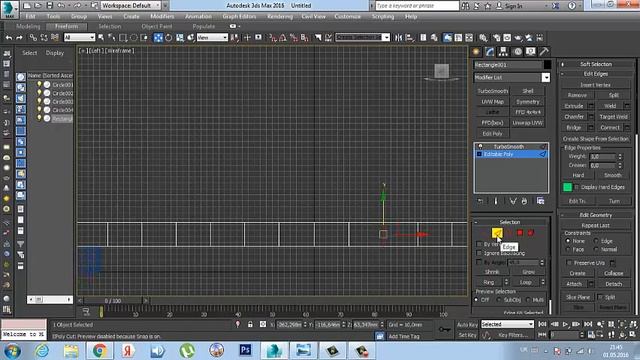The image size is (640, 360).
Task: Open the Edit menu
Action: click(x=31, y=17)
